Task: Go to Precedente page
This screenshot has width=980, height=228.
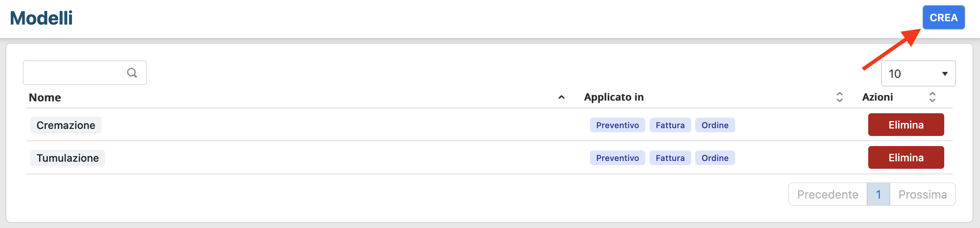Action: [x=828, y=194]
